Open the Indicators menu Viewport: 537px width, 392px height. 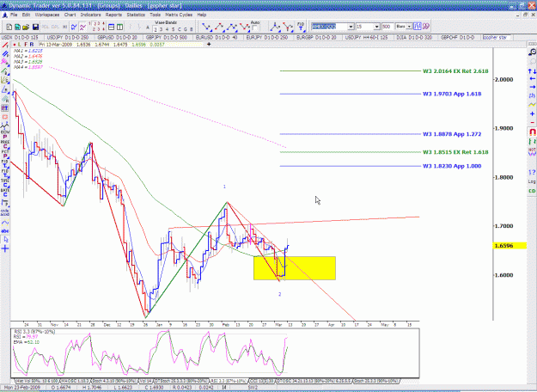point(90,15)
